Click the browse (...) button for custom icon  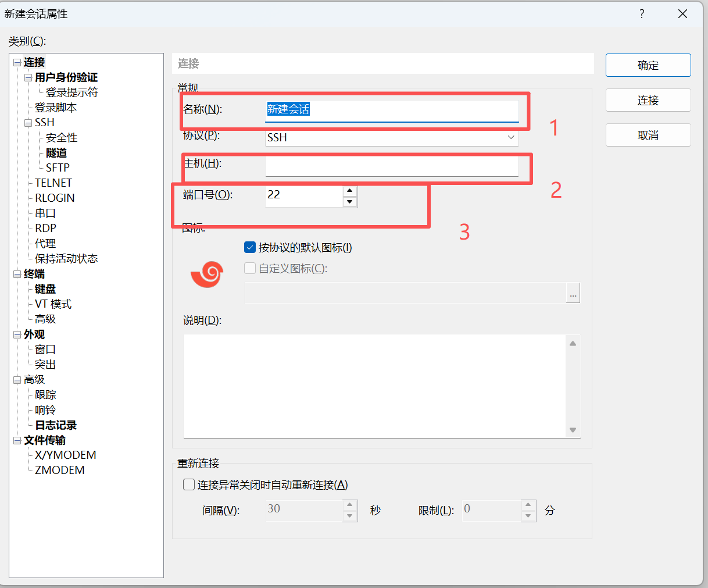573,293
